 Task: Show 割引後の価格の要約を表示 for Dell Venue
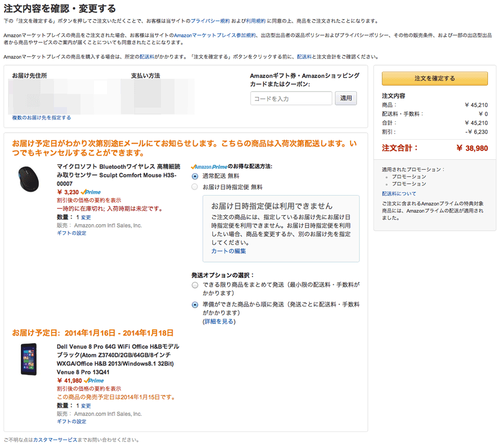[x=89, y=389]
